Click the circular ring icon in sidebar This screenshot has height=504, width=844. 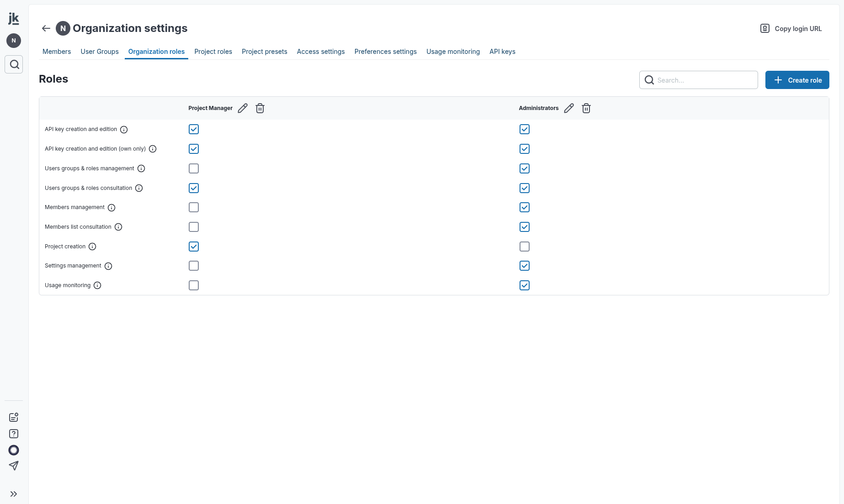coord(14,450)
